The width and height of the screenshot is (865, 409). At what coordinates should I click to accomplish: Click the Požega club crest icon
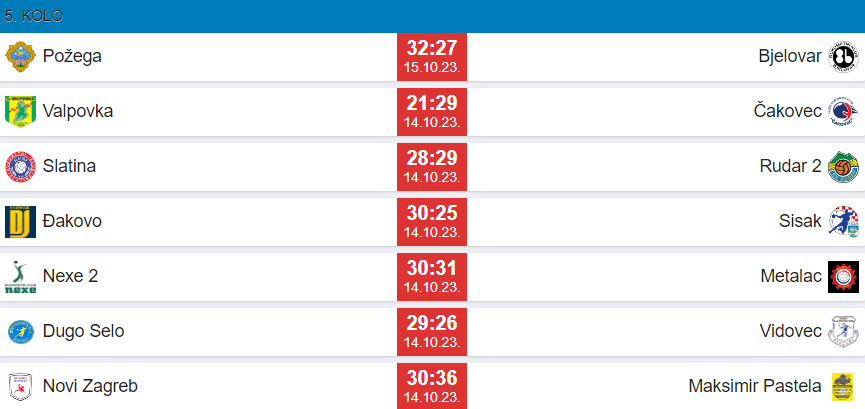point(21,56)
